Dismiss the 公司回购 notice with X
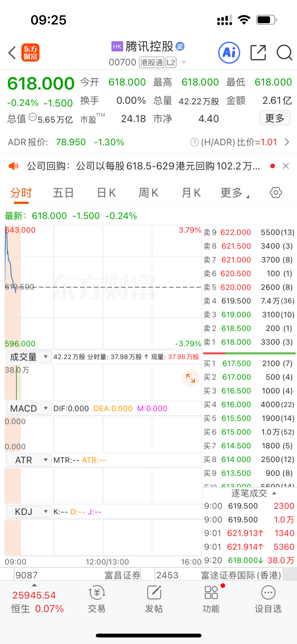 click(x=286, y=166)
